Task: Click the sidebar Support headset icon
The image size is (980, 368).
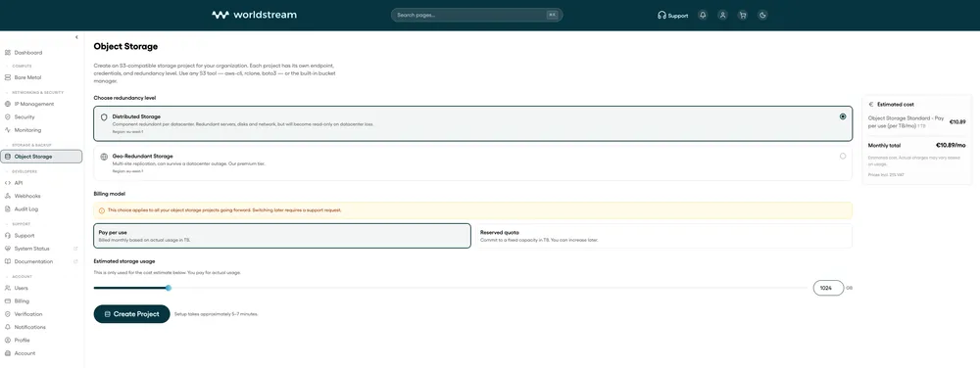Action: [8, 235]
